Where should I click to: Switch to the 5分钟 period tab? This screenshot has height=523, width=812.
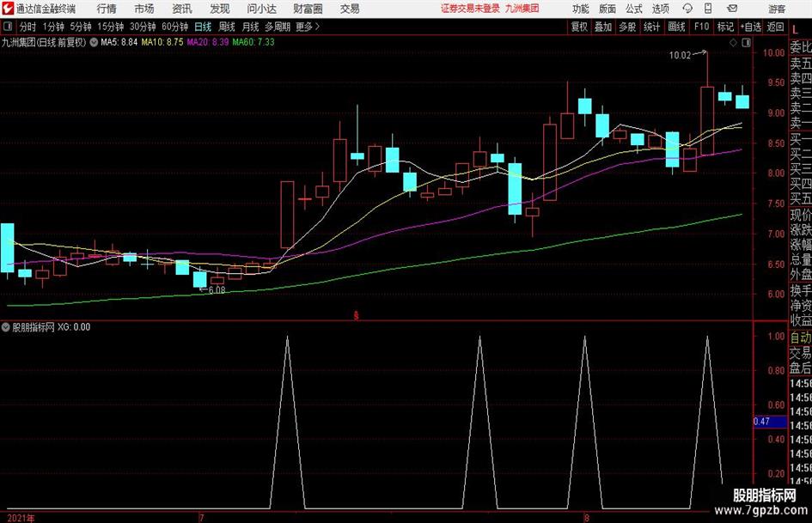[81, 27]
